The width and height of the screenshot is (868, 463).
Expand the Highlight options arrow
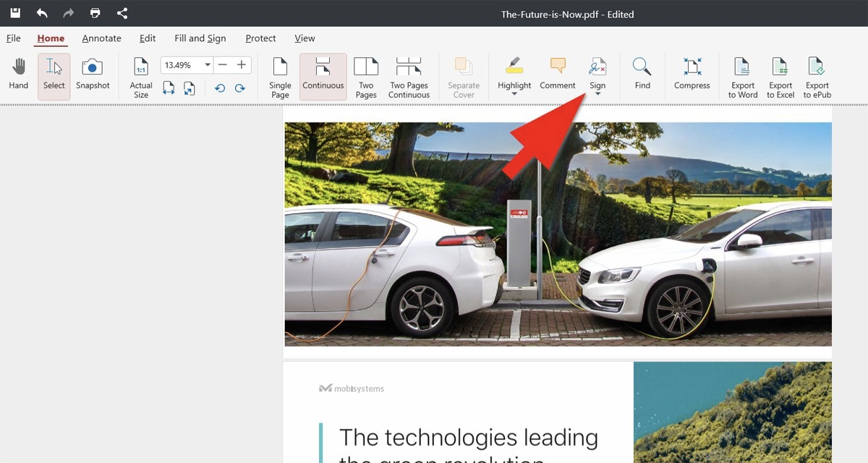(x=514, y=94)
